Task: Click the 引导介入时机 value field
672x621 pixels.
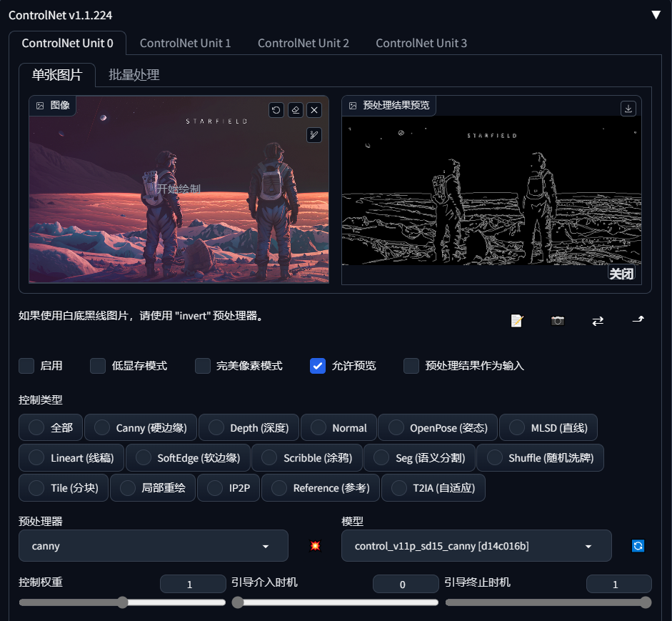Action: click(x=406, y=584)
